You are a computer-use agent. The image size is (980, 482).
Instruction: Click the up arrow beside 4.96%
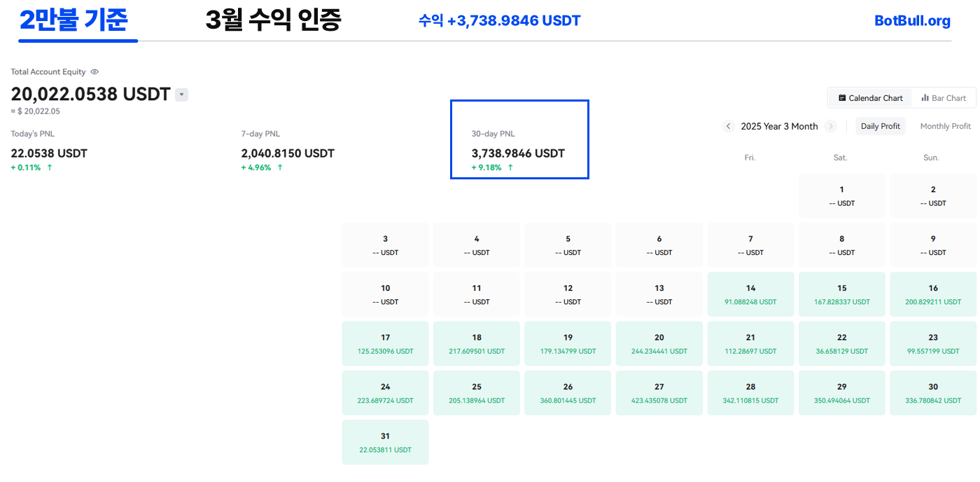(x=280, y=167)
